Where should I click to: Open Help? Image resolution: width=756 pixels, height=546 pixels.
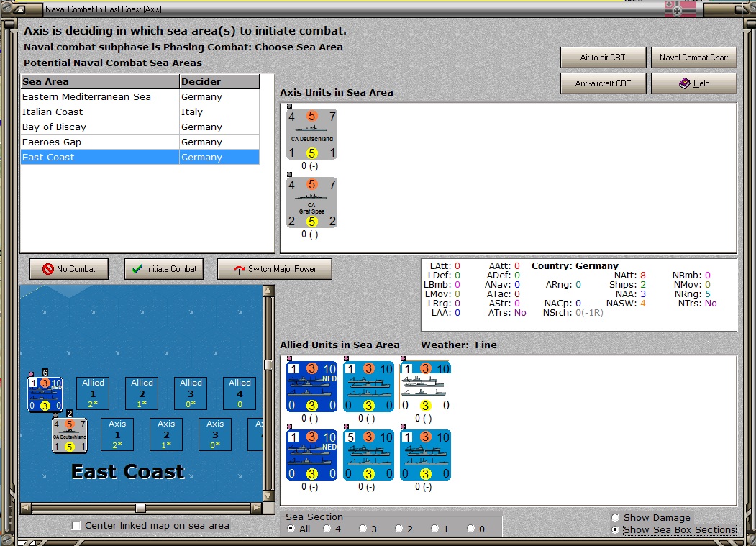[x=694, y=83]
